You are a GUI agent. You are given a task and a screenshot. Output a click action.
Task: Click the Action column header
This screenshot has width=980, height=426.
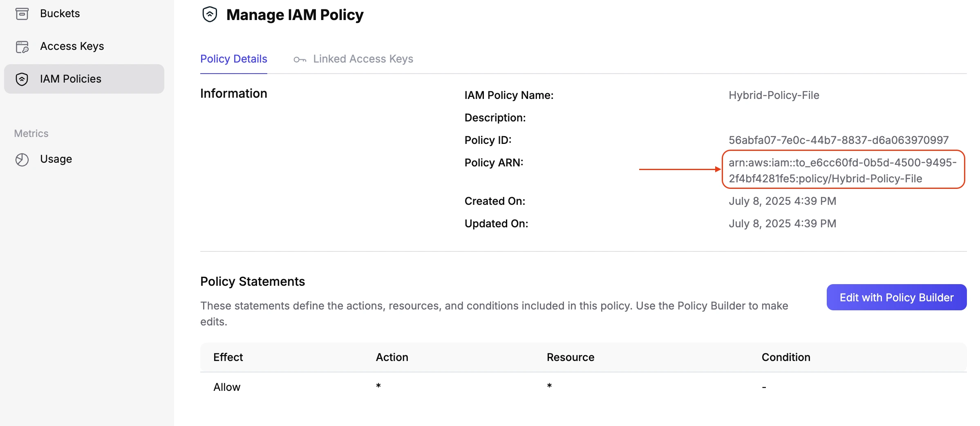392,357
